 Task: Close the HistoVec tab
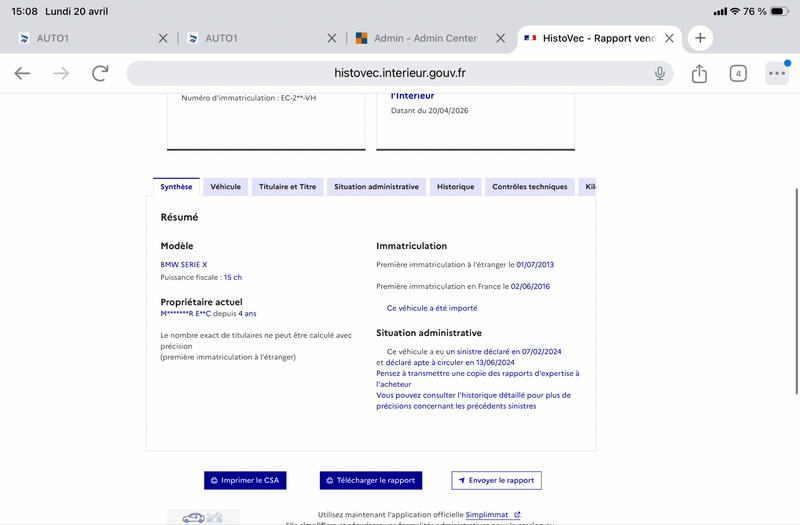[669, 38]
